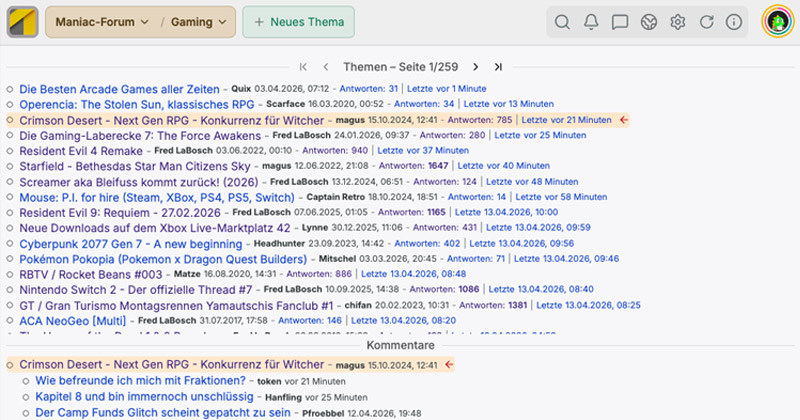The width and height of the screenshot is (800, 420).
Task: Click the Neues Thema button
Action: pos(298,22)
